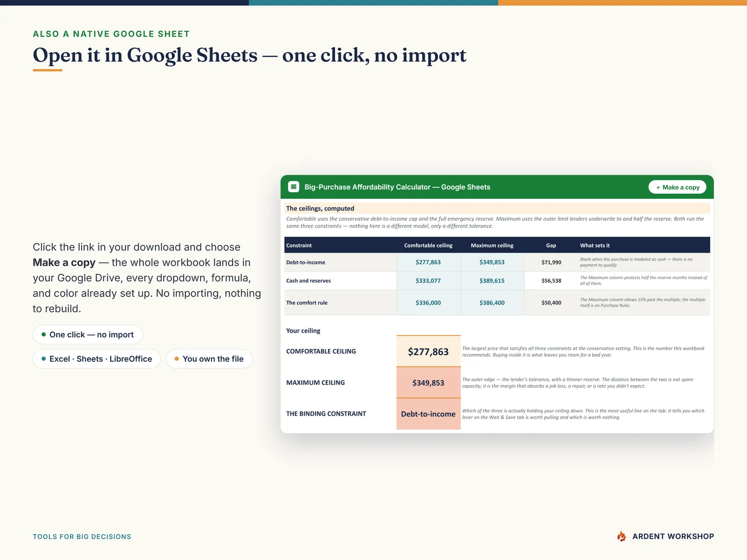Select the $389,615 maximum ceiling cell
The image size is (747, 560).
pos(492,280)
